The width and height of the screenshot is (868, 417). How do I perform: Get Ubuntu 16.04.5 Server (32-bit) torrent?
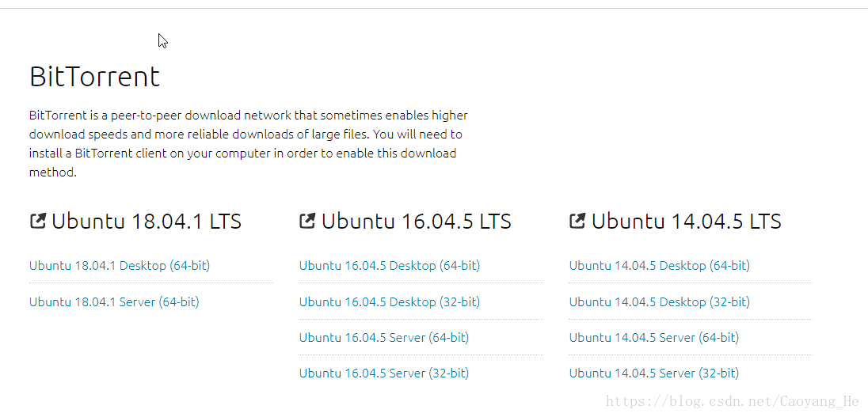click(x=384, y=373)
